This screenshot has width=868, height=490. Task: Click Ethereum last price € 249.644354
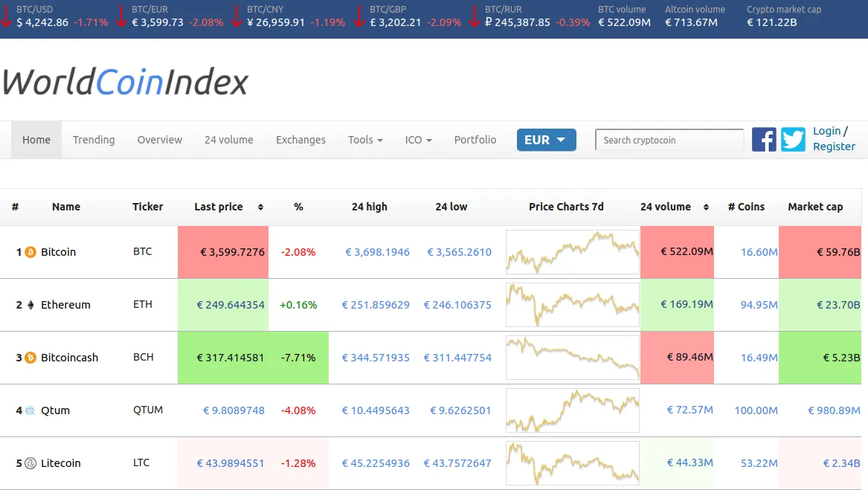[231, 305]
